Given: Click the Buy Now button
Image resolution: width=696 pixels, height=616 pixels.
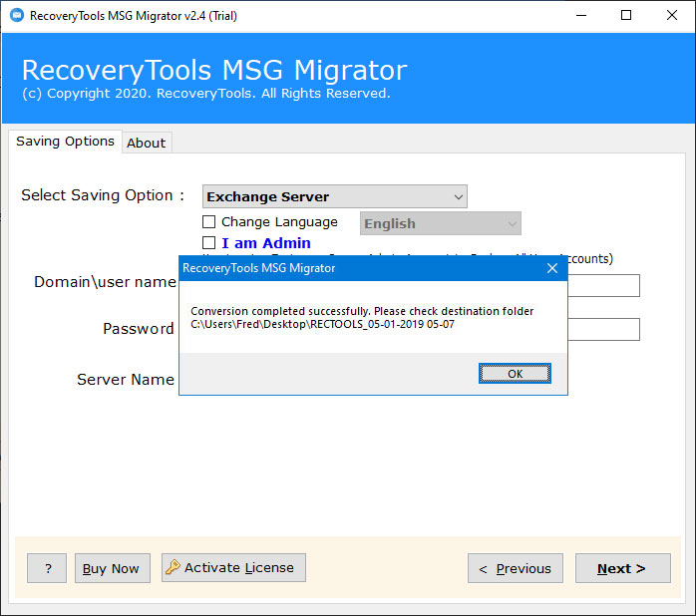Looking at the screenshot, I should [x=113, y=568].
